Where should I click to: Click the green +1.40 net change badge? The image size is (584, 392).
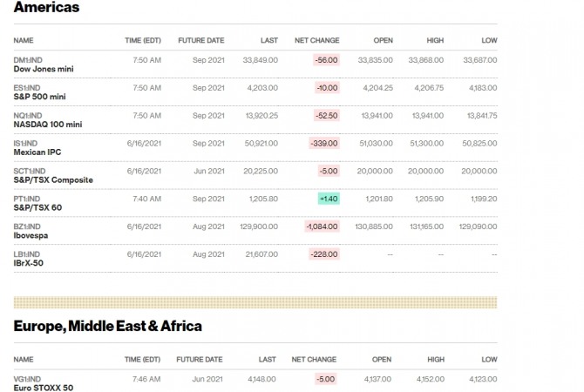click(329, 199)
